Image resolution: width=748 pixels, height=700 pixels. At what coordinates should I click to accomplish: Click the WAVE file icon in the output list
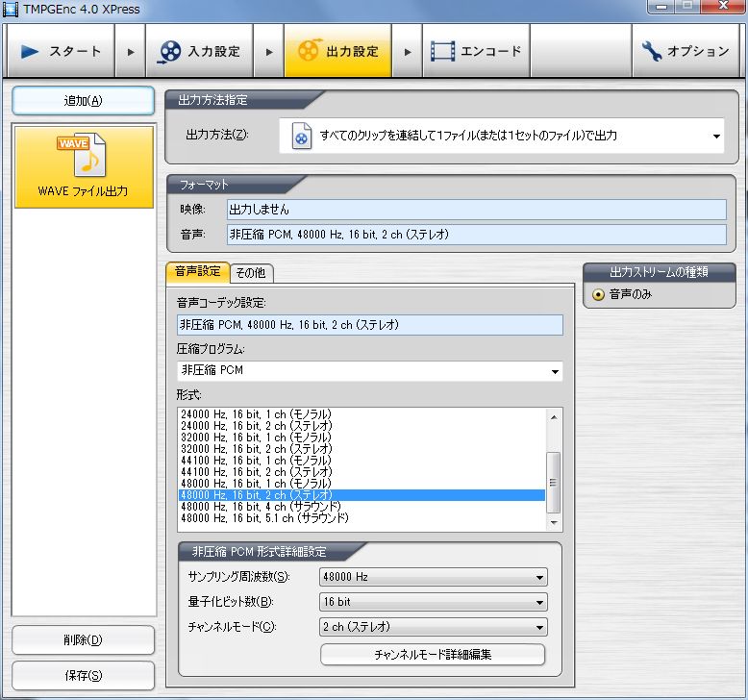pos(82,155)
